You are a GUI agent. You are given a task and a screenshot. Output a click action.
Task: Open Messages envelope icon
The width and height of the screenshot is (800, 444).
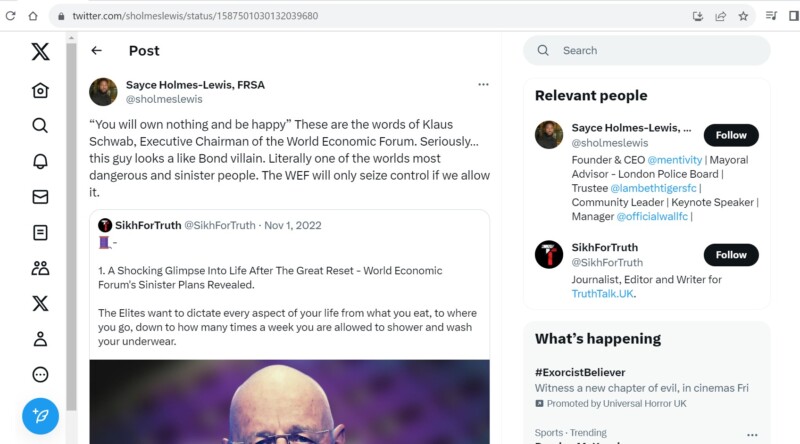tap(40, 197)
